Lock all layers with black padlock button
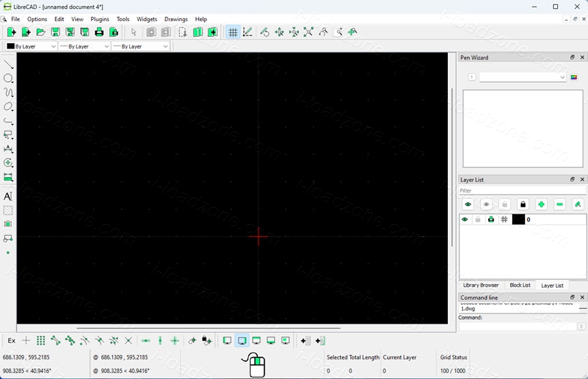This screenshot has height=379, width=588. click(523, 204)
